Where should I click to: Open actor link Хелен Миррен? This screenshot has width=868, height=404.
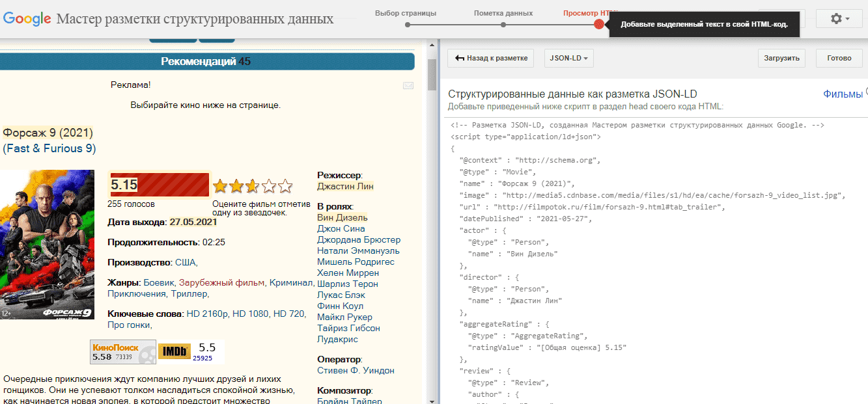click(348, 273)
